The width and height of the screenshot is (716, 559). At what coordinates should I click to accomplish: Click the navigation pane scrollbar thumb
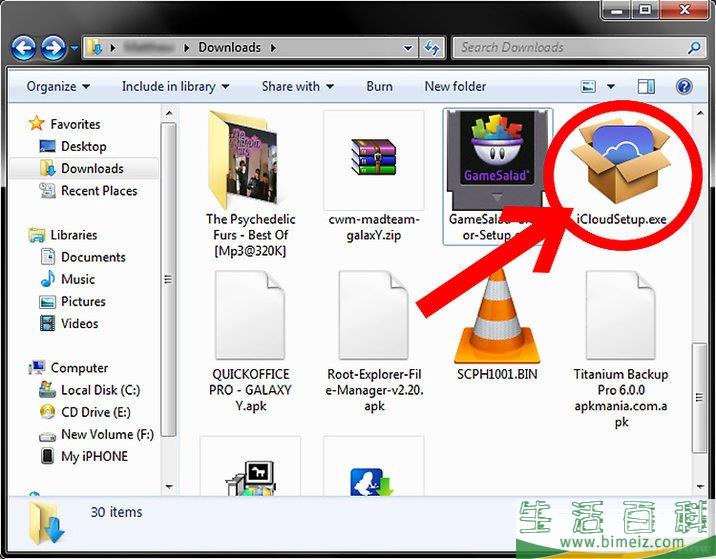pos(168,280)
